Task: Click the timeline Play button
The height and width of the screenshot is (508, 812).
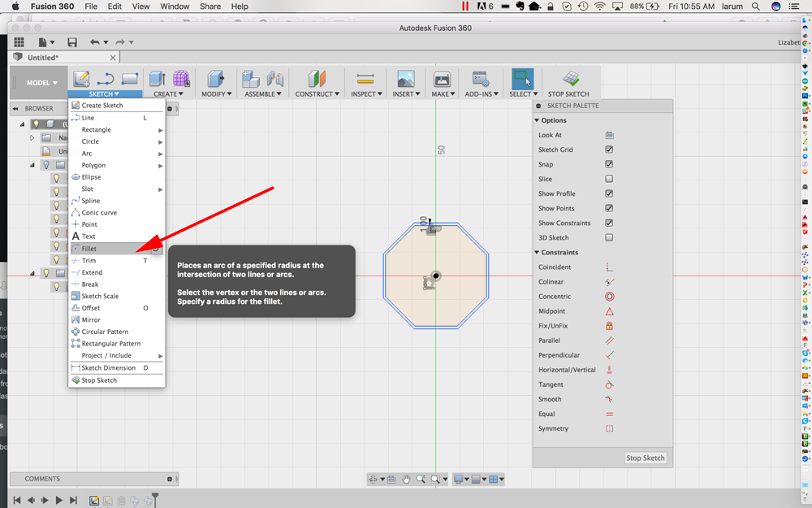Action: (x=59, y=500)
